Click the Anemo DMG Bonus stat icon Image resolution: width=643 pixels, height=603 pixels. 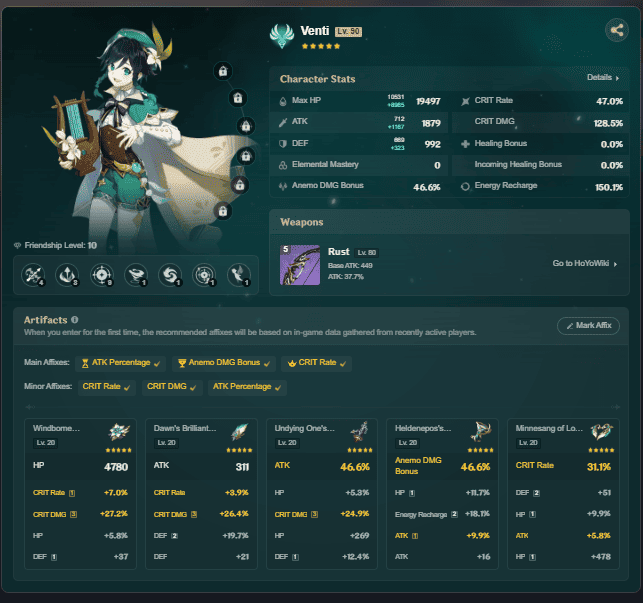click(283, 186)
